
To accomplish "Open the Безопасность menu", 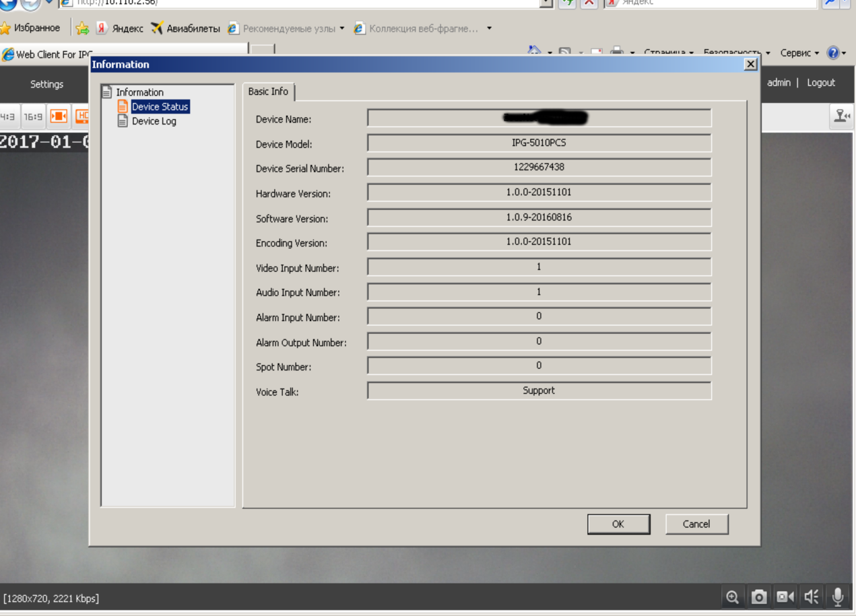I will pos(737,53).
